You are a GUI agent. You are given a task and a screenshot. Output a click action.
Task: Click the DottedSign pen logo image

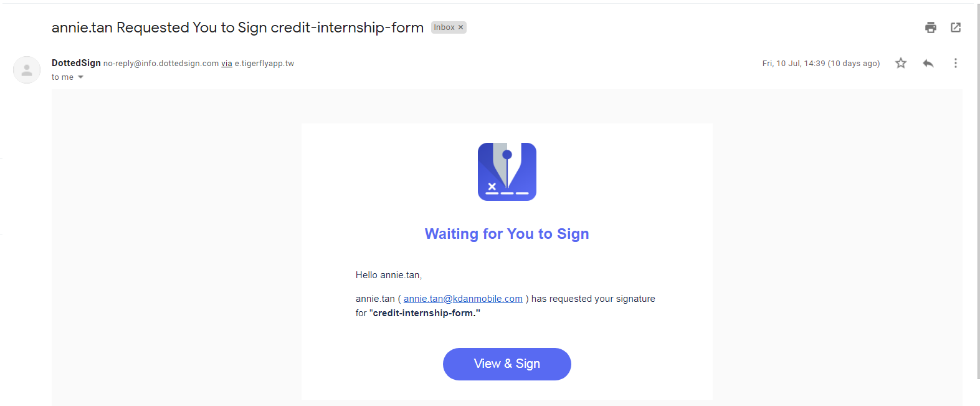507,172
